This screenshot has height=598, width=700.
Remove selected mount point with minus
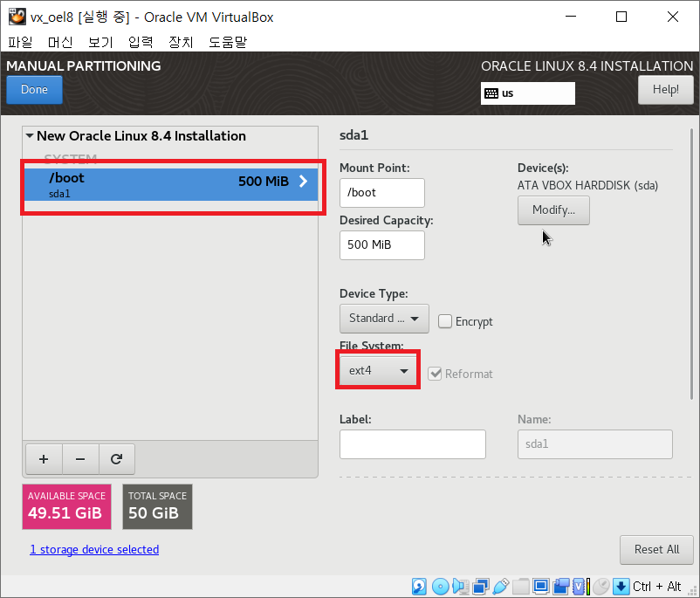tap(80, 459)
